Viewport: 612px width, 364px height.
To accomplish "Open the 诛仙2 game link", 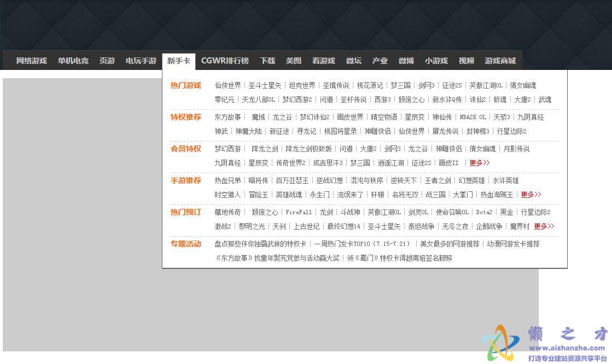I will coord(478,100).
